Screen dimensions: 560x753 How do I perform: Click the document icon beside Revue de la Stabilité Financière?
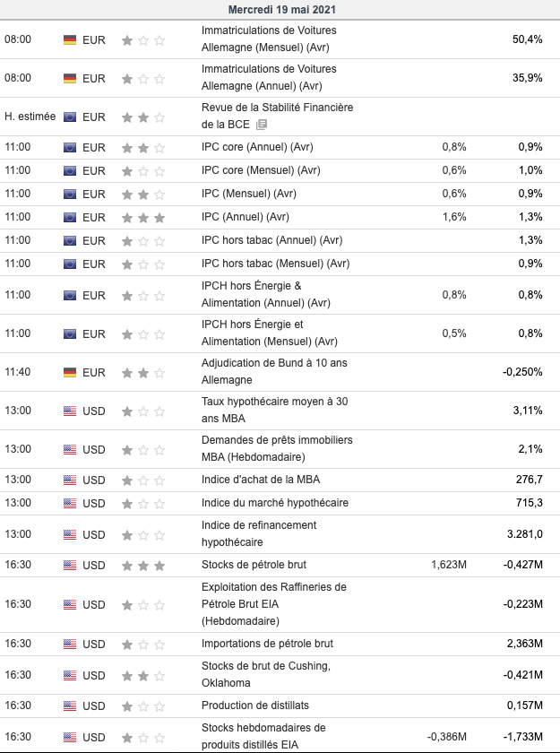click(261, 125)
